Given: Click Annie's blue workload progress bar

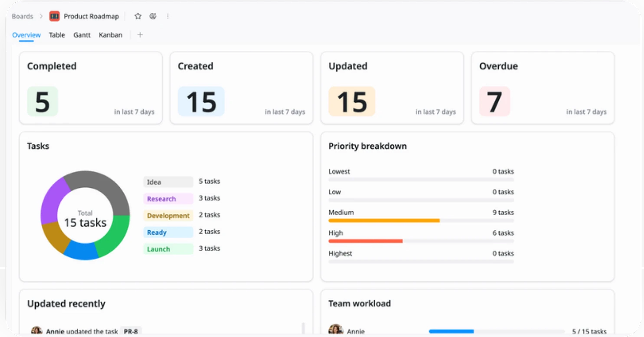Looking at the screenshot, I should point(451,331).
